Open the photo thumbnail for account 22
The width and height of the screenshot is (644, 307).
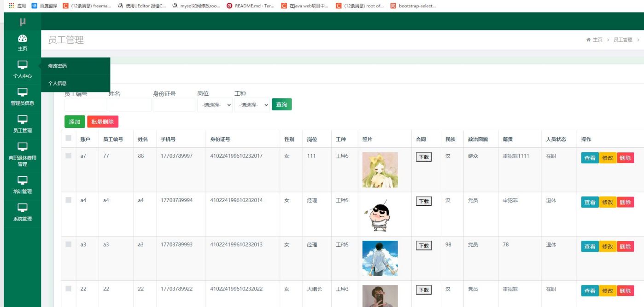point(380,296)
